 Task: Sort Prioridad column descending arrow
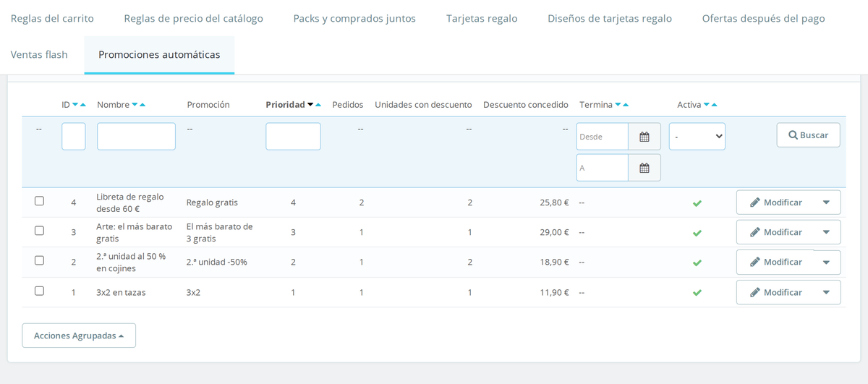pos(310,105)
